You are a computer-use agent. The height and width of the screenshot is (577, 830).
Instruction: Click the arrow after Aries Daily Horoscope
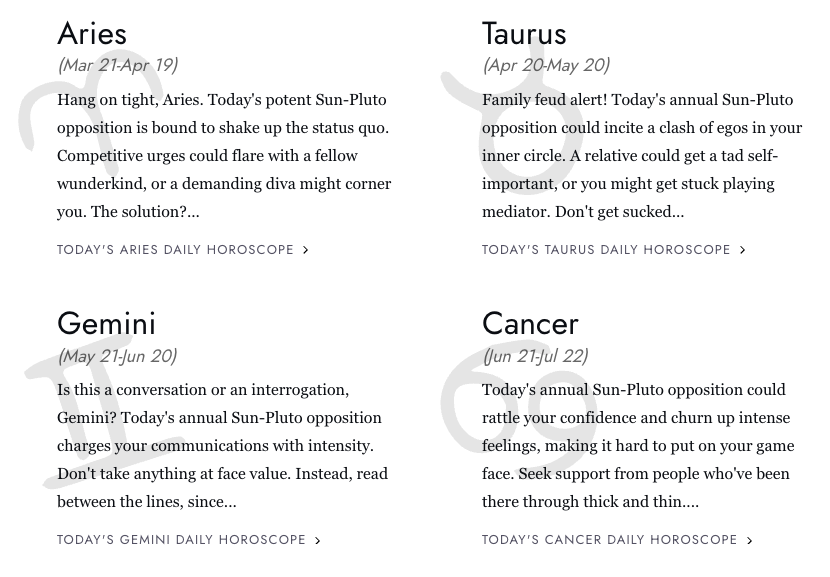point(305,250)
